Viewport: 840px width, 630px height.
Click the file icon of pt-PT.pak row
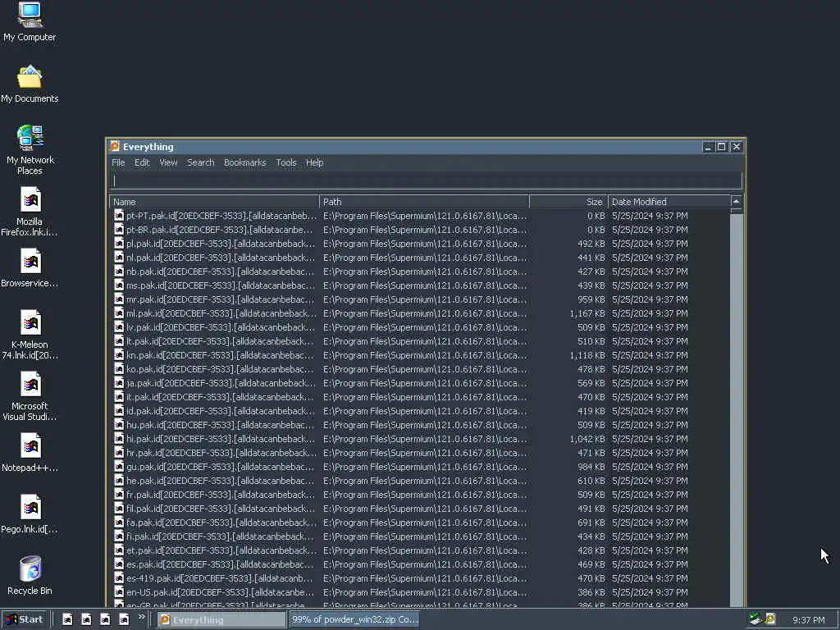click(x=119, y=216)
